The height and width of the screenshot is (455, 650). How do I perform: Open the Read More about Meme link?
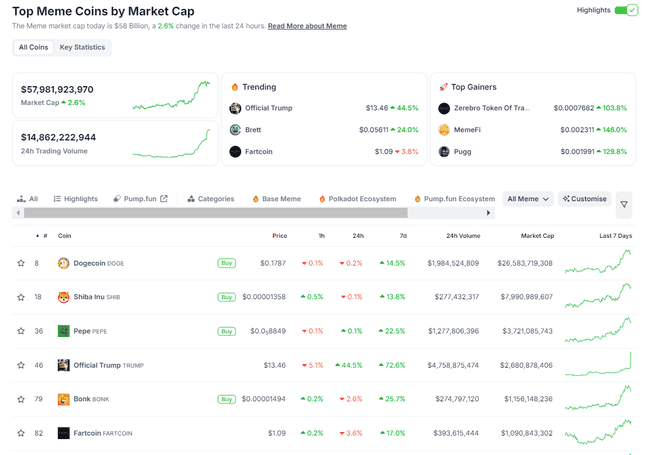click(x=307, y=26)
